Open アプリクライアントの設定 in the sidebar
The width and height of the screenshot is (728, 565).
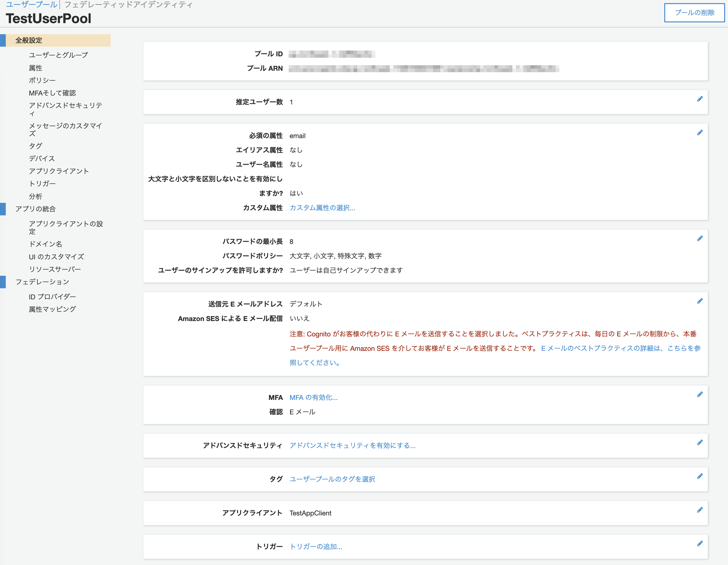[x=66, y=227]
